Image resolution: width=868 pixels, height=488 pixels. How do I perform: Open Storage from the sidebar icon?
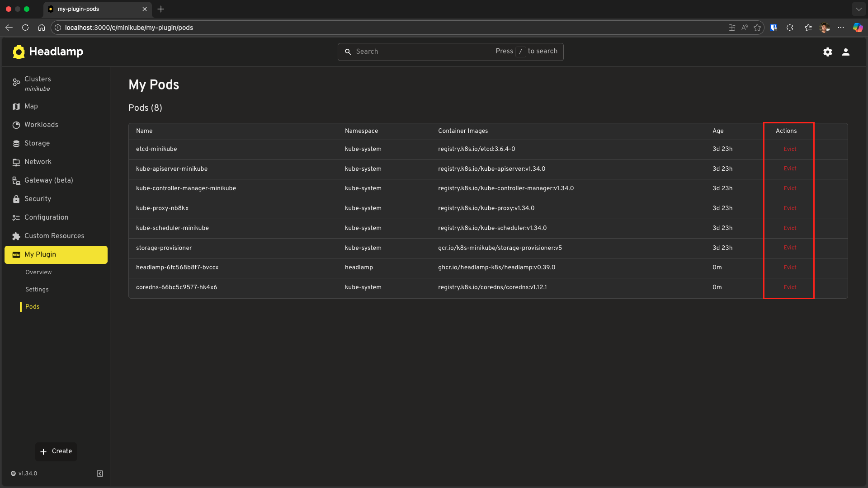(16, 143)
